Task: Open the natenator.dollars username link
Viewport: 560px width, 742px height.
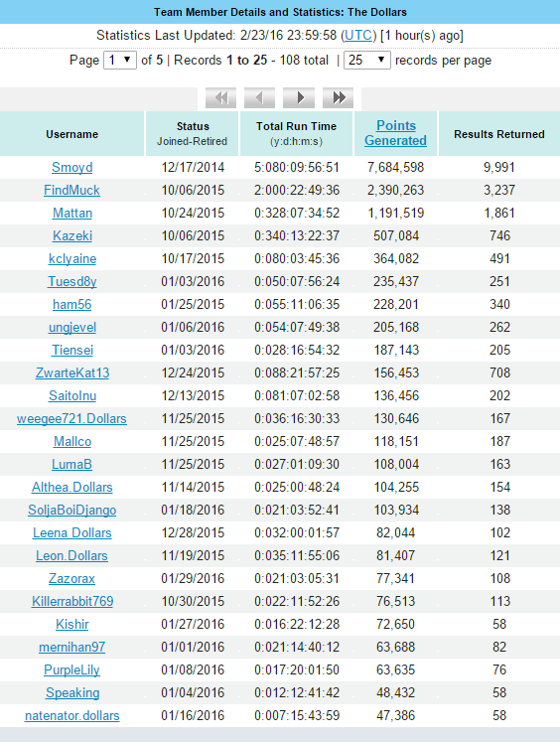Action: tap(71, 715)
